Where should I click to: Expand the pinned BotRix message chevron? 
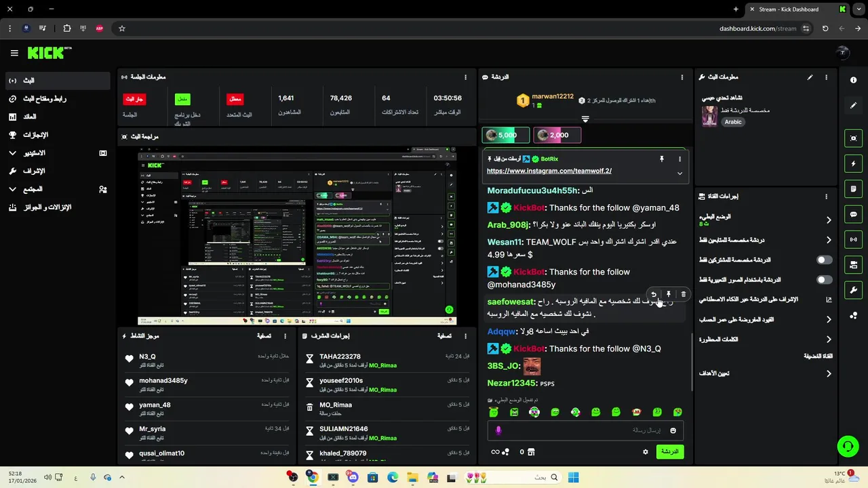click(679, 174)
